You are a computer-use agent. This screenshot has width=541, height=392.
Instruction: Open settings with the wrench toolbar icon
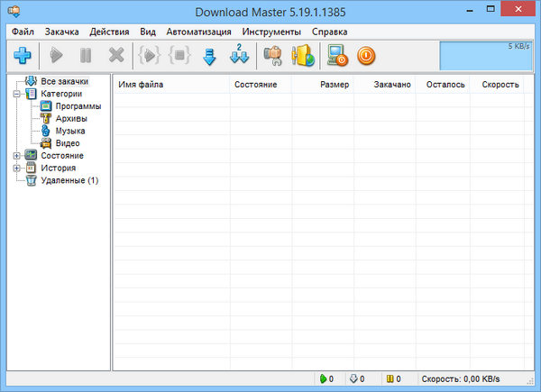tap(272, 56)
